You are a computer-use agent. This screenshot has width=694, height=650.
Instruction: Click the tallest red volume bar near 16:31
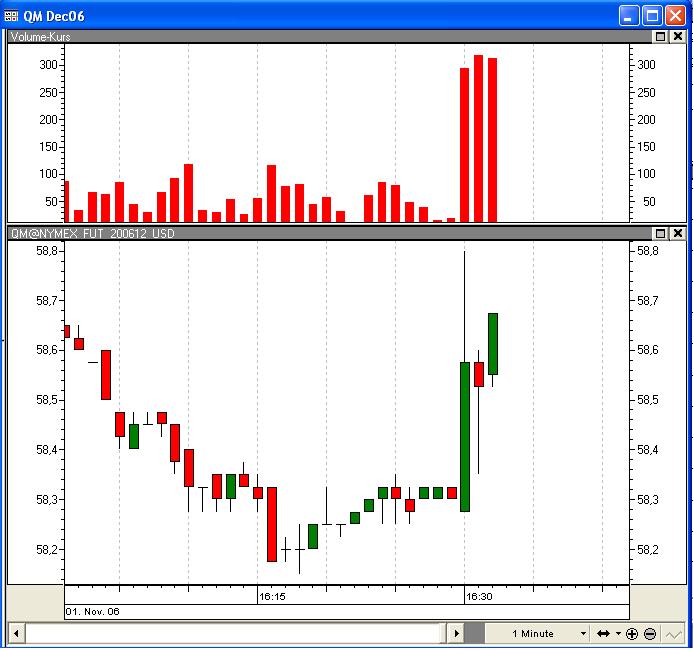(478, 138)
